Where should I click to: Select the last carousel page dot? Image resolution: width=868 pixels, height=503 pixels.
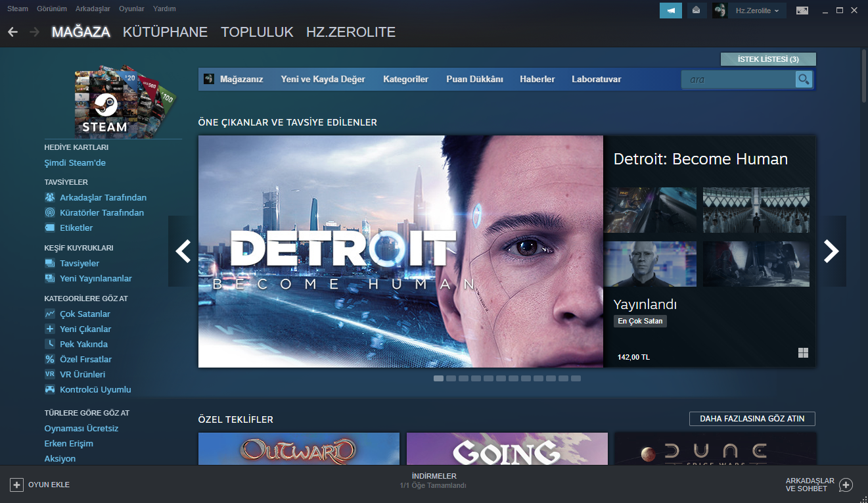click(576, 379)
